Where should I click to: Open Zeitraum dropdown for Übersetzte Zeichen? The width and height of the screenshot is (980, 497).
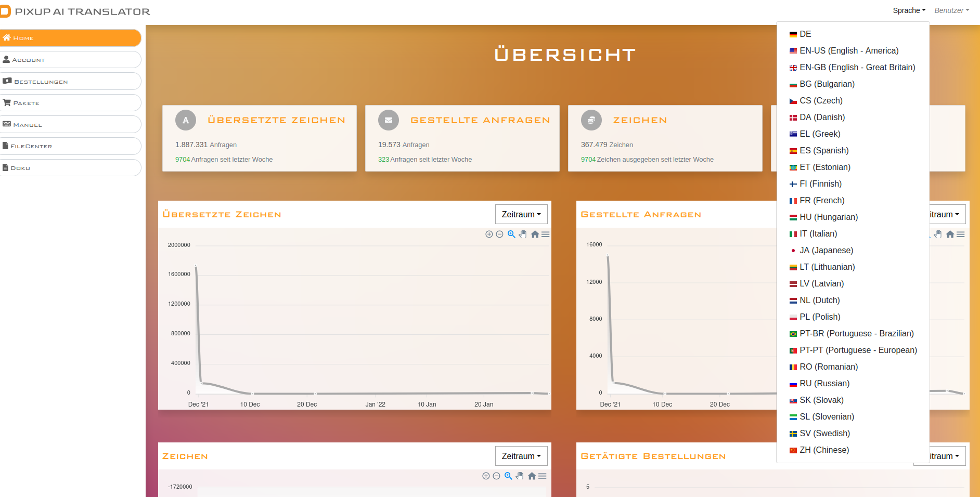521,214
